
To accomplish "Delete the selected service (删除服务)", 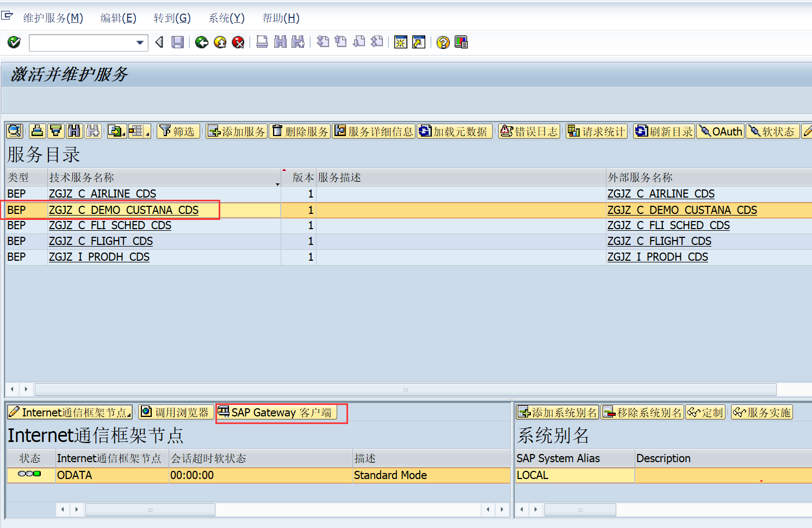I will (299, 131).
